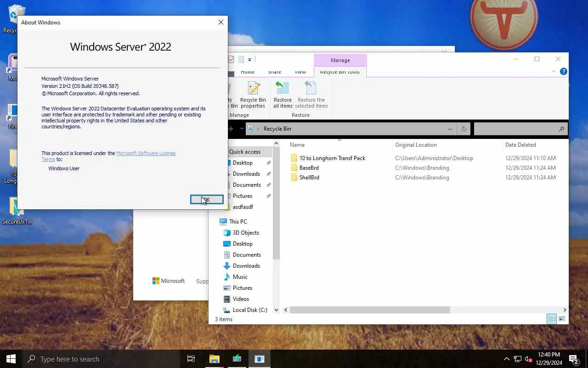The height and width of the screenshot is (368, 588).
Task: Click navigation pane scroll up arrow
Action: pyautogui.click(x=276, y=144)
